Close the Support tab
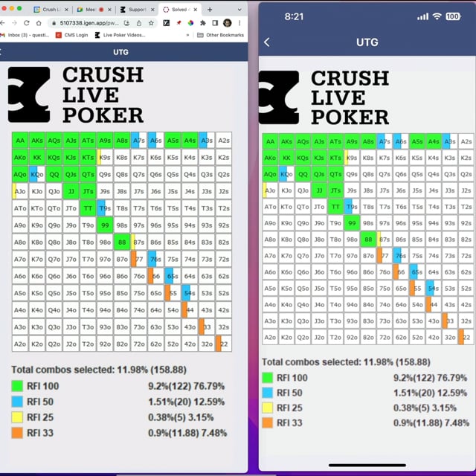This screenshot has width=476, height=476. tap(152, 10)
